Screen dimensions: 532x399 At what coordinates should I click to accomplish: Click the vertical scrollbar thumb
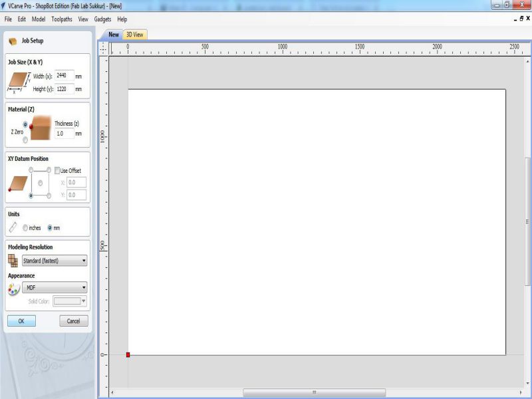(x=527, y=221)
